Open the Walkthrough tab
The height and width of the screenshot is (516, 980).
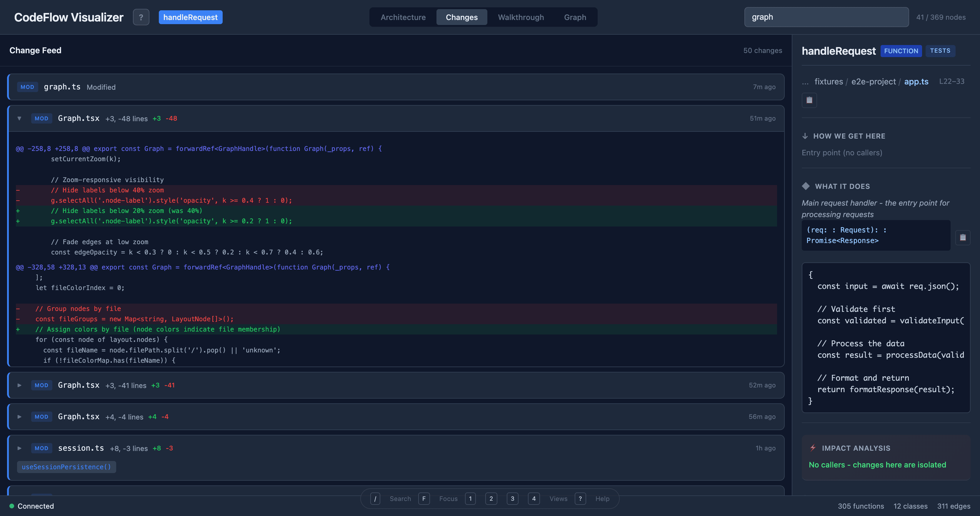(521, 17)
